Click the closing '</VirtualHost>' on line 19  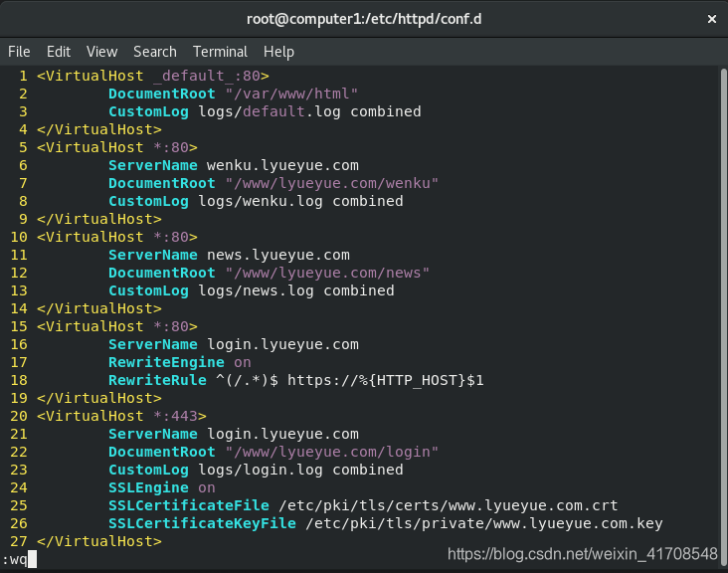(99, 398)
